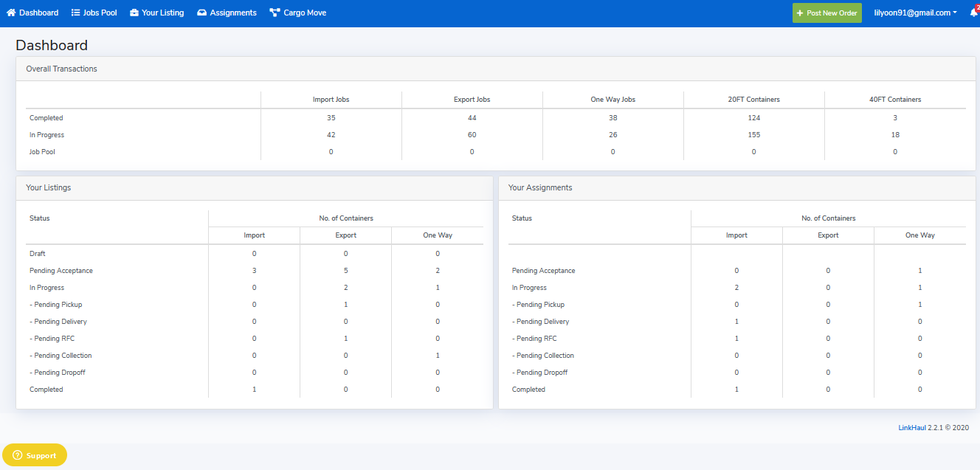The height and width of the screenshot is (470, 980).
Task: Click the Support question mark icon
Action: point(18,455)
